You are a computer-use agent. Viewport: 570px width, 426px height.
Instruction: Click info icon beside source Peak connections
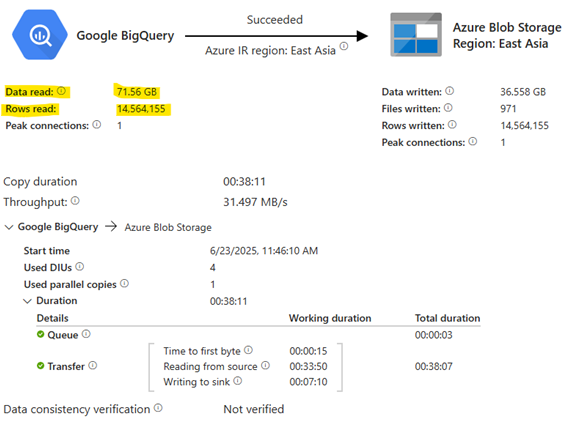click(x=96, y=125)
